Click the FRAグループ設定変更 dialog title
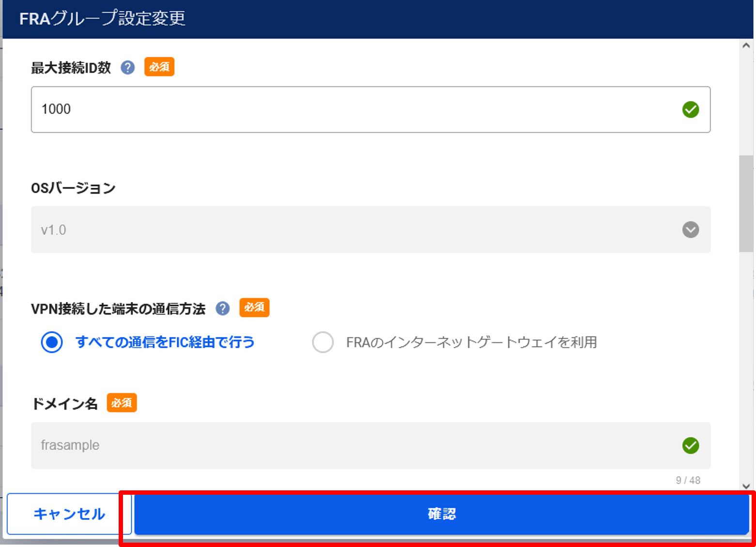 tap(102, 18)
